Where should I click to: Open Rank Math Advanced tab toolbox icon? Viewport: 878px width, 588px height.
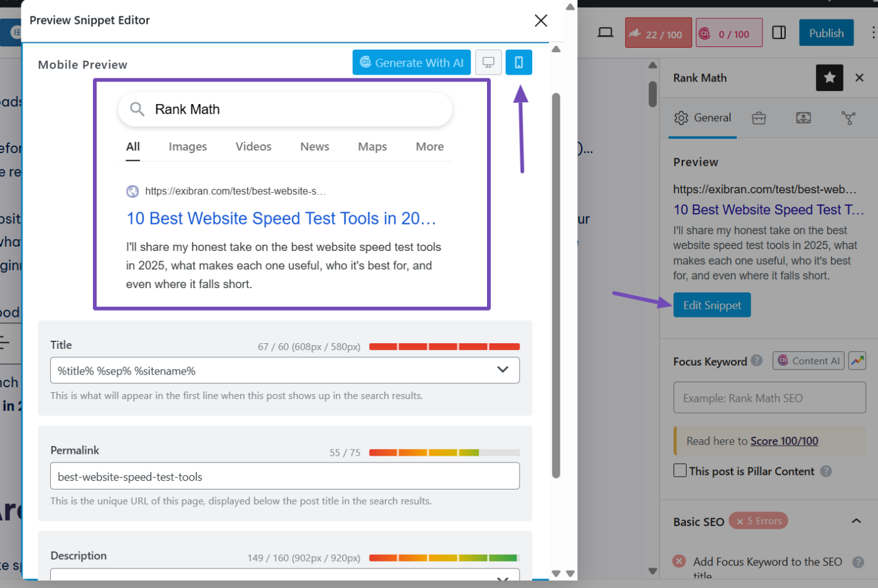point(759,118)
